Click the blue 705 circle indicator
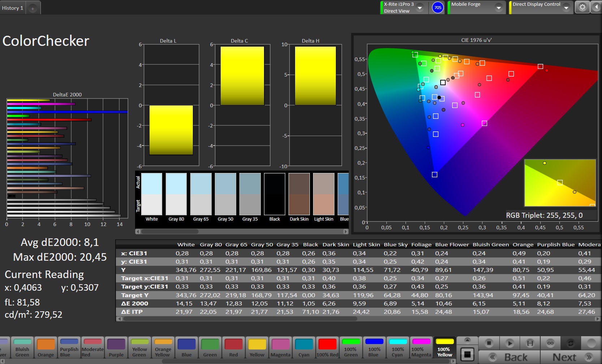The width and height of the screenshot is (602, 364). tap(438, 8)
